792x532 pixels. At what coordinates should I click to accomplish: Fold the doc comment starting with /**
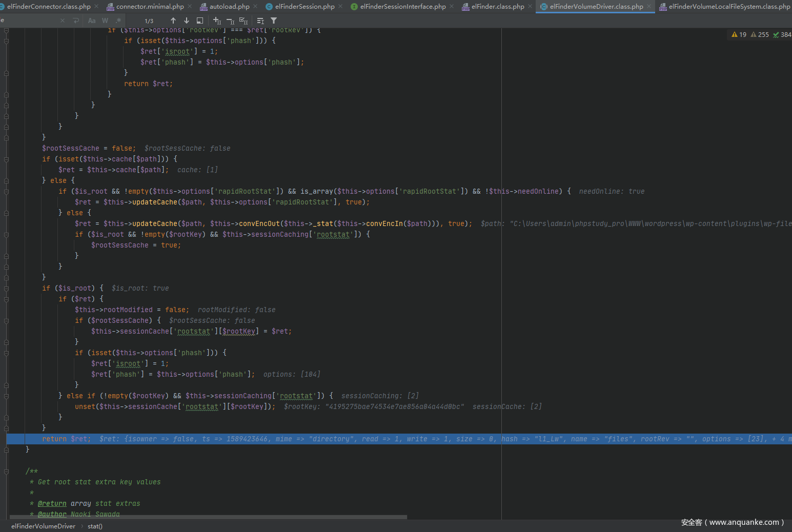[x=6, y=471]
